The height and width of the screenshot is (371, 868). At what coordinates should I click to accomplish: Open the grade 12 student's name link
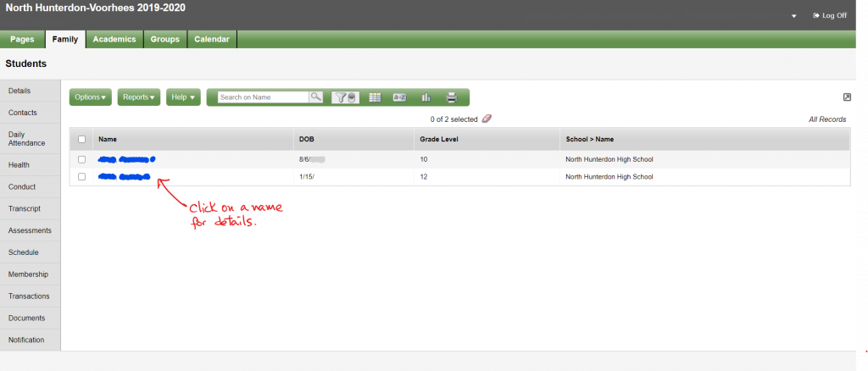coord(125,177)
